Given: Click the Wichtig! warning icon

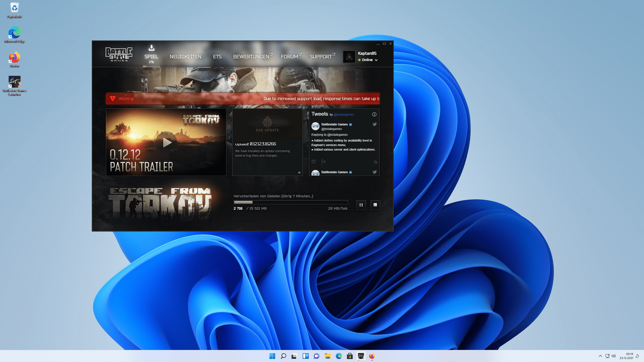Looking at the screenshot, I should click(112, 99).
